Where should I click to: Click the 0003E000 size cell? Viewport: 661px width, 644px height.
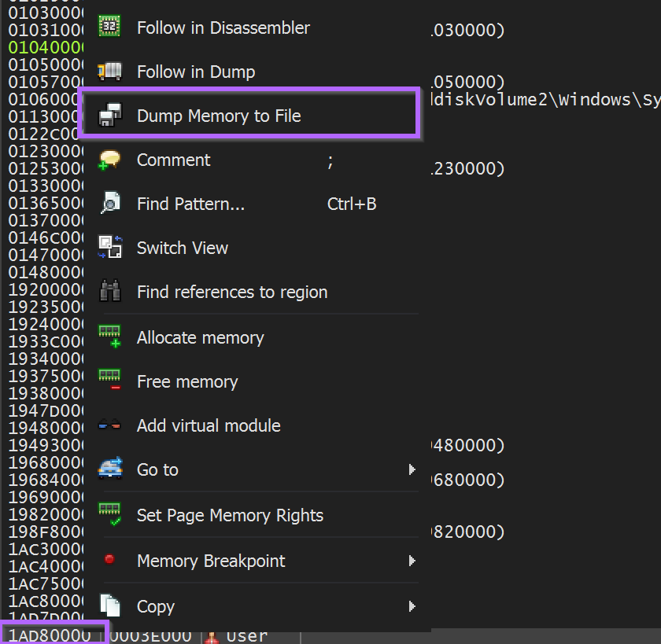[150, 635]
